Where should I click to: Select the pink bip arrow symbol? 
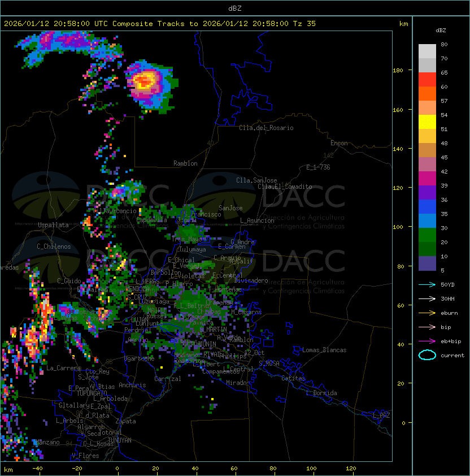pyautogui.click(x=427, y=327)
